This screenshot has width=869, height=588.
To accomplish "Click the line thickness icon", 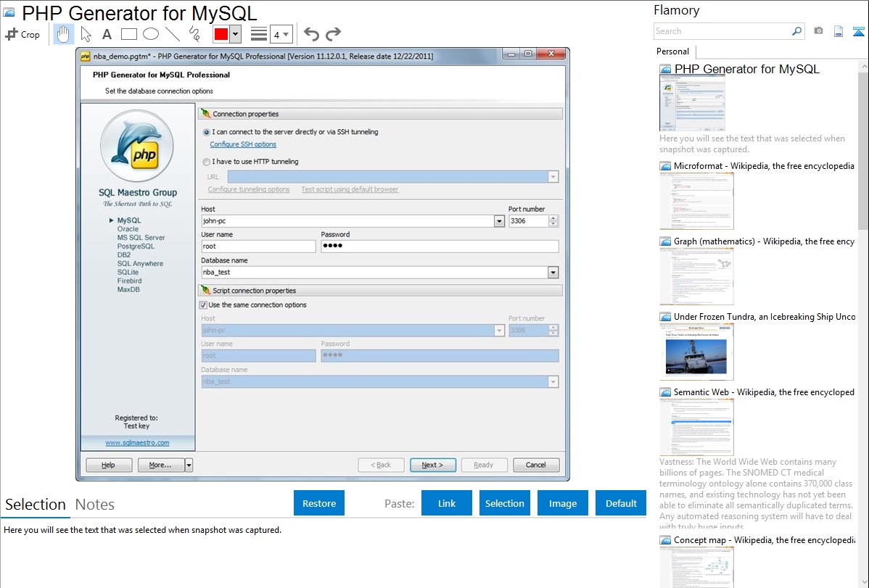I will (258, 34).
